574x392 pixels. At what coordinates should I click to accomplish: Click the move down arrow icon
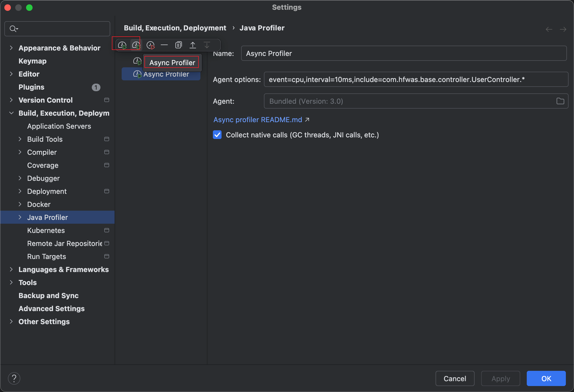pos(207,45)
